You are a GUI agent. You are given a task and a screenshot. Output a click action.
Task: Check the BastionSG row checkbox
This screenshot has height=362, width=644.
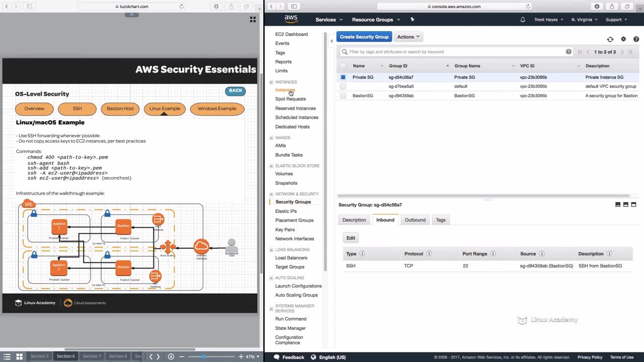click(x=343, y=96)
